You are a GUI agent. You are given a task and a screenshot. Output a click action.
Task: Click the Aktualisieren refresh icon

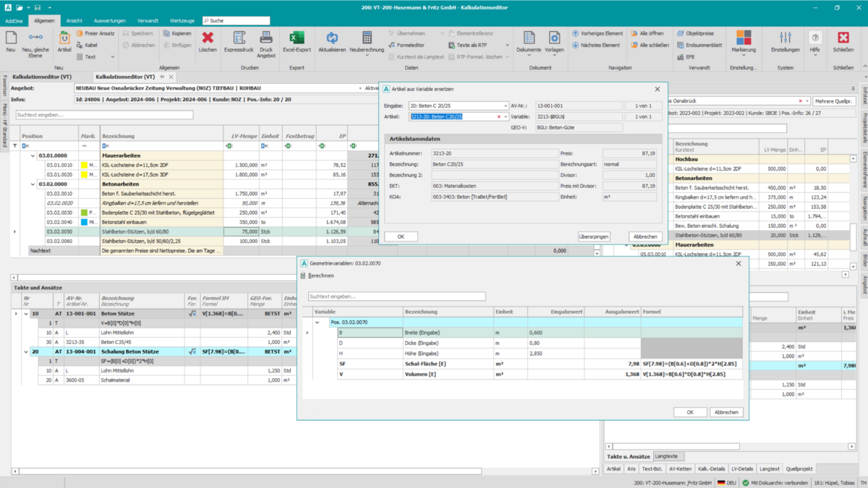point(332,39)
